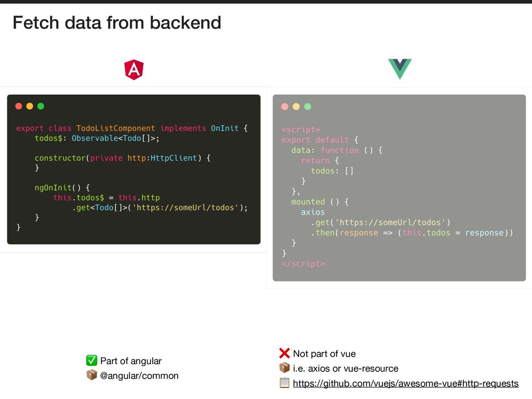Screen dimensions: 532x399
Task: Click yellow dot in Angular code window
Action: pyautogui.click(x=30, y=106)
